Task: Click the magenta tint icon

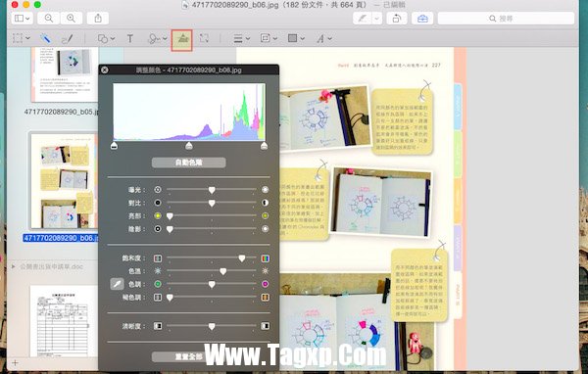Action: pyautogui.click(x=266, y=284)
